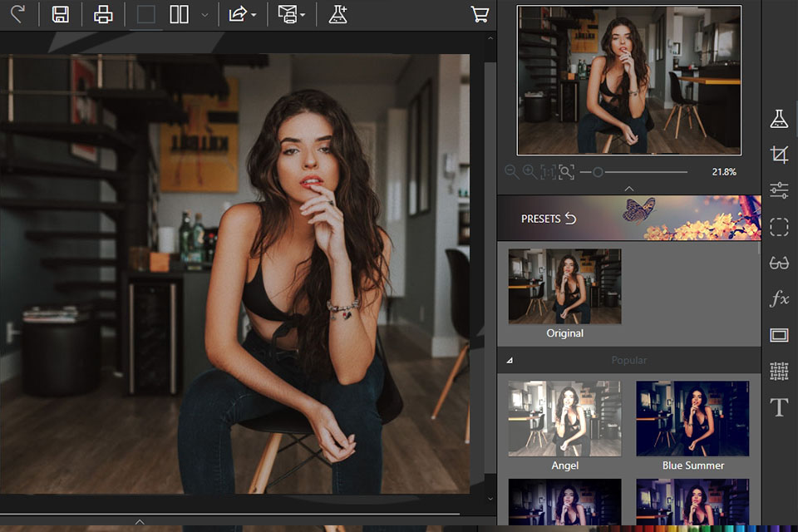The width and height of the screenshot is (798, 532).
Task: Save the photo with floppy disk icon
Action: click(61, 14)
